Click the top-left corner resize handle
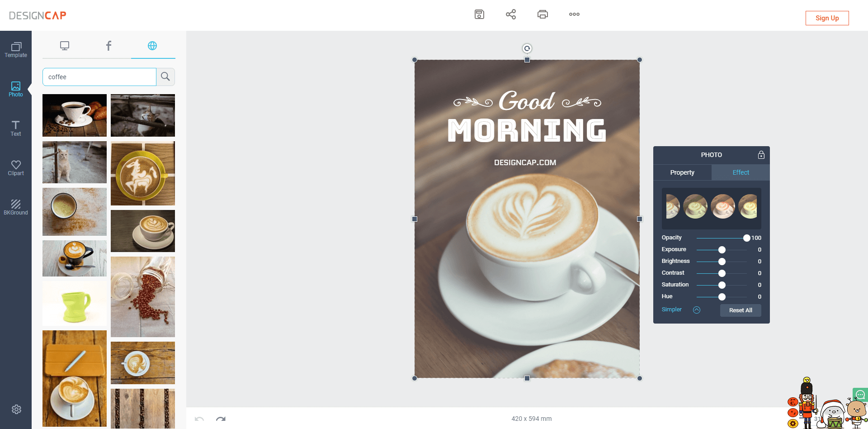 [x=415, y=60]
